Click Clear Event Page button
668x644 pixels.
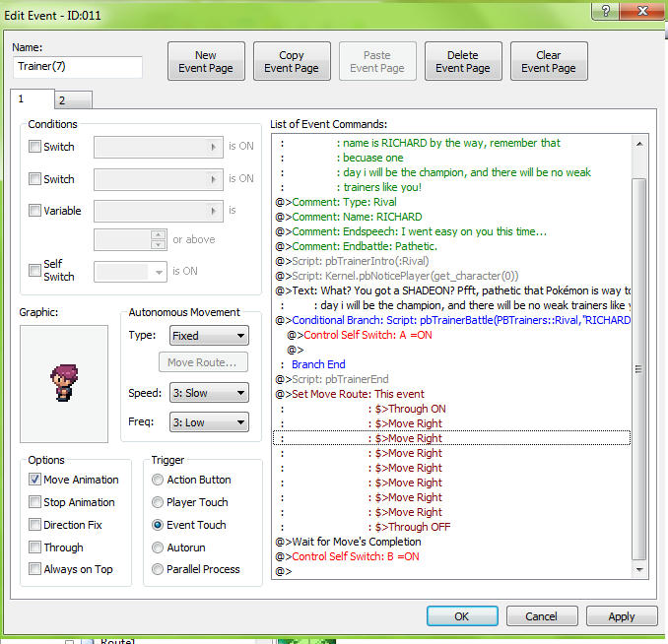pyautogui.click(x=549, y=61)
